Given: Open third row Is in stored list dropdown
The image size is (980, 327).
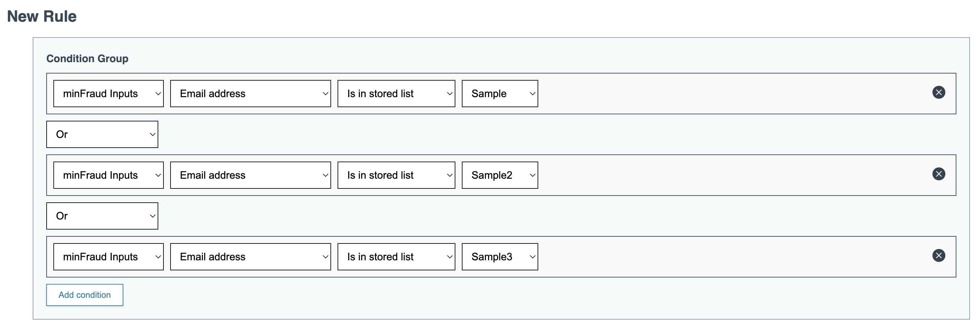Looking at the screenshot, I should (x=396, y=256).
